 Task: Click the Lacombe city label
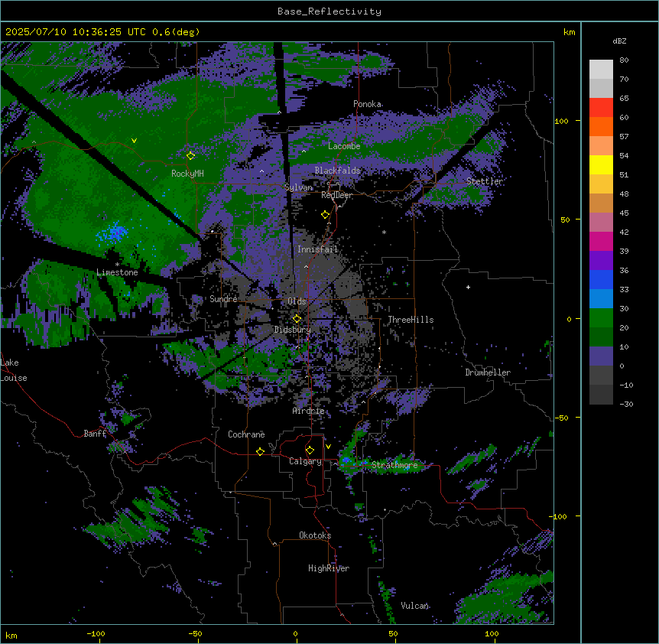pos(344,146)
